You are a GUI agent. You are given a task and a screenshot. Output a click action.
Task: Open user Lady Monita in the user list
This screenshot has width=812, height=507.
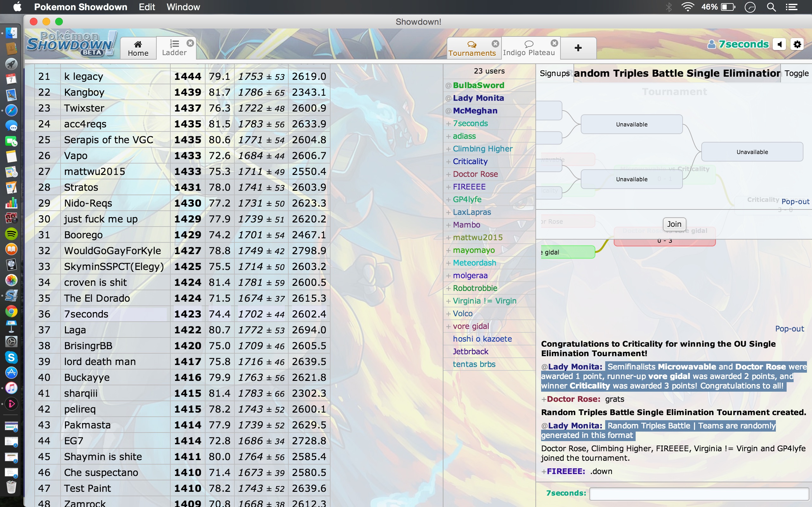(478, 98)
